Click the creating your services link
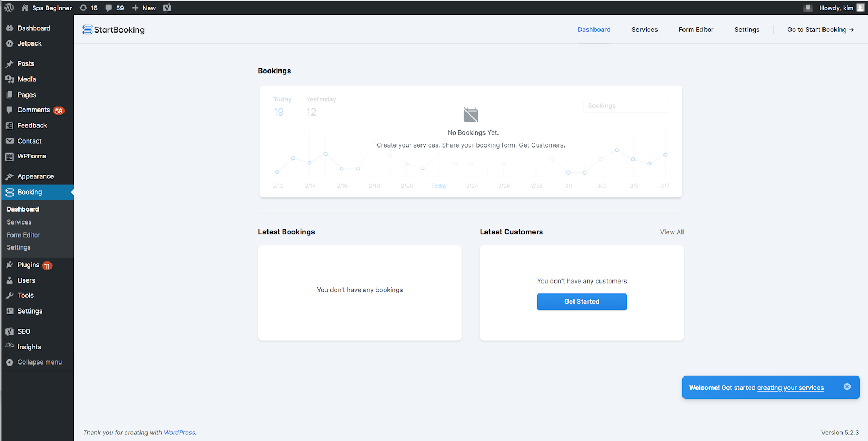The width and height of the screenshot is (868, 441). (x=790, y=388)
